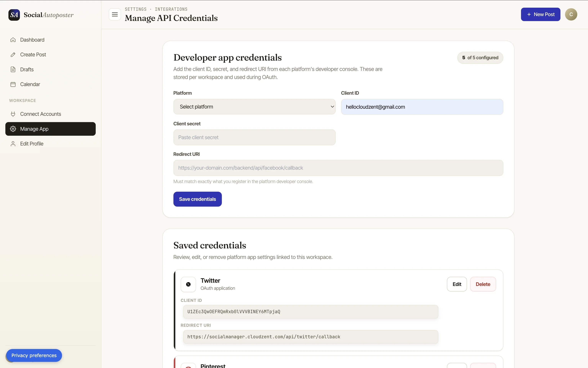Click the WORKSPACE section label
This screenshot has width=588, height=368.
point(23,100)
